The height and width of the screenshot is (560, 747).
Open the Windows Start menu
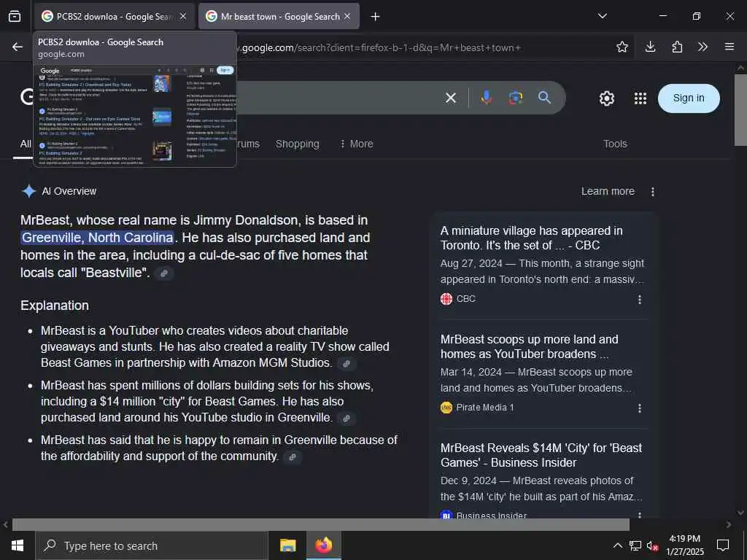18,545
